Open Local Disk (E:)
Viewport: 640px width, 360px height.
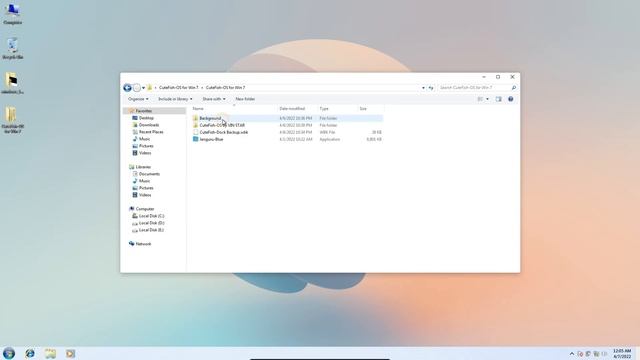click(151, 230)
